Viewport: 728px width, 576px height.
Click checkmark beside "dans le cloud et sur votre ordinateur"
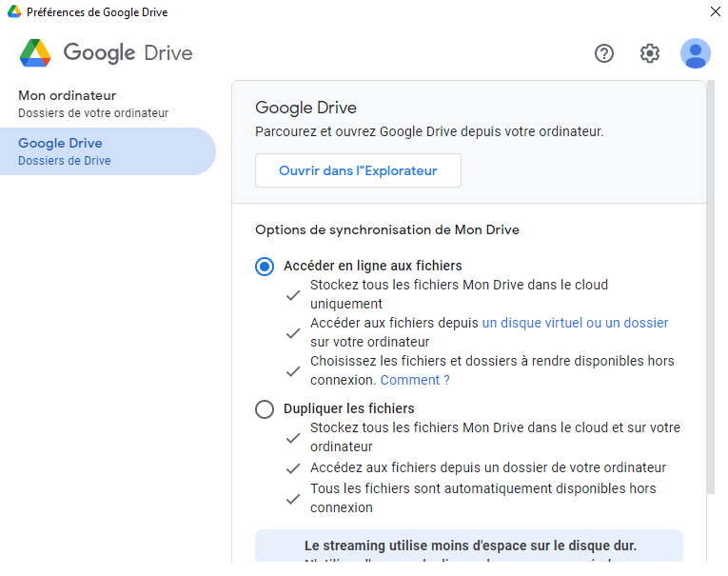(x=293, y=438)
